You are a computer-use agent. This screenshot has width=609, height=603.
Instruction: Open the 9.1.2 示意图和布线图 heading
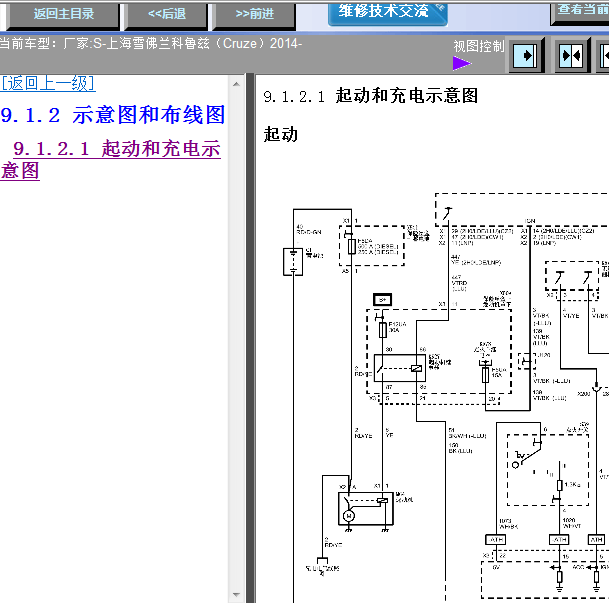tap(113, 115)
